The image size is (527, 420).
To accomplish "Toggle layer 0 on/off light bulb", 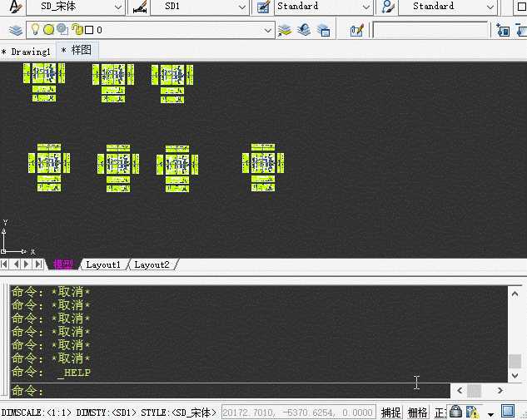I will point(35,30).
